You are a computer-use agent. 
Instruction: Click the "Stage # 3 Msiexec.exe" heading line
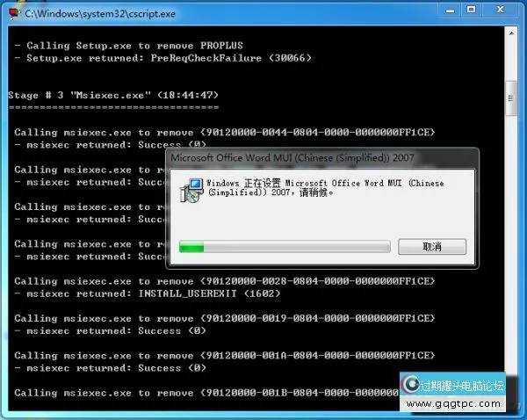(x=113, y=95)
